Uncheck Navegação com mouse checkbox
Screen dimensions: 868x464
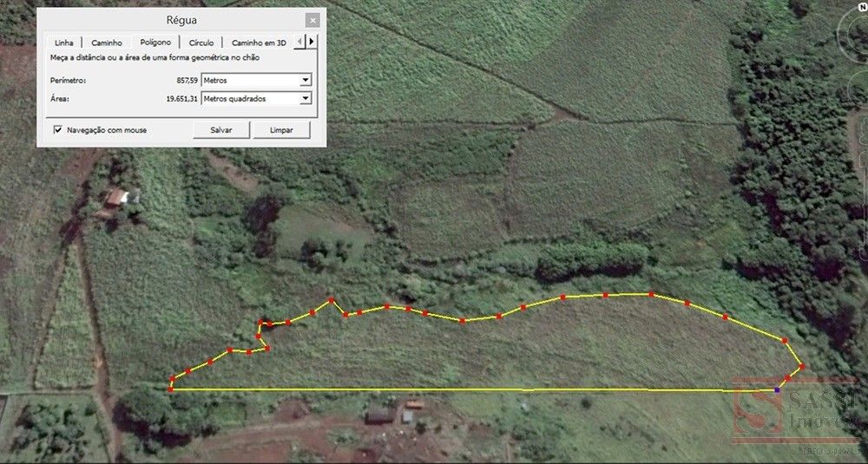[58, 130]
